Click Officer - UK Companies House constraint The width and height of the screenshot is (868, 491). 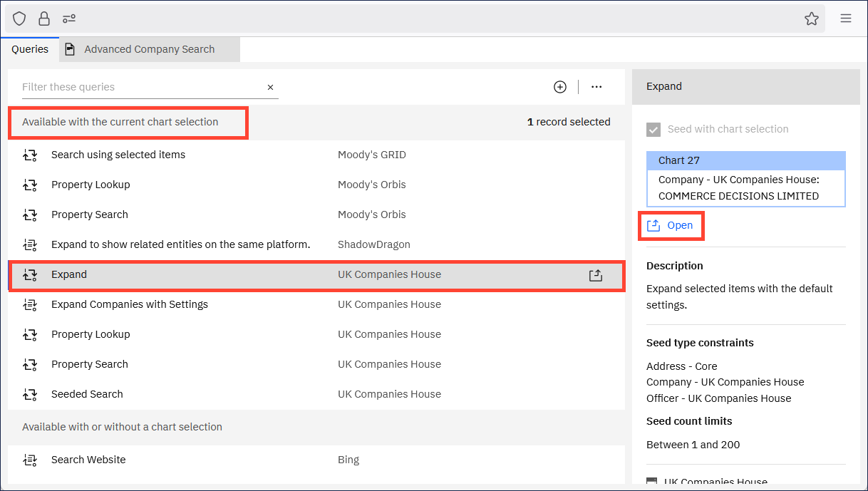click(718, 398)
